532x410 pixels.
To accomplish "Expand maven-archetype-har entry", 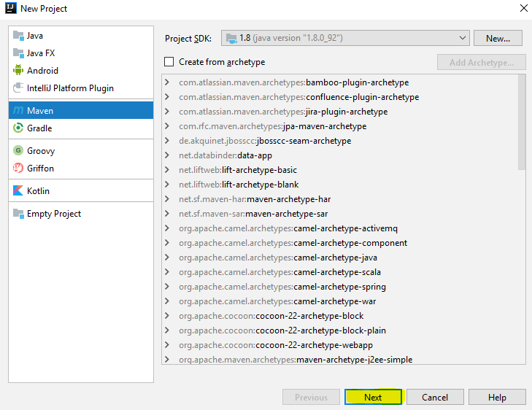I will click(167, 198).
